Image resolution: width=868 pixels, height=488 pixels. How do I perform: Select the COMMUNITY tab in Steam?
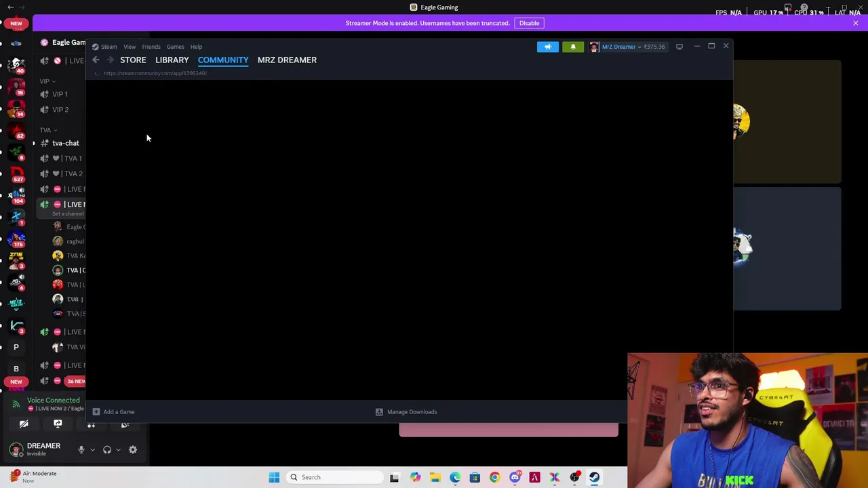[223, 60]
